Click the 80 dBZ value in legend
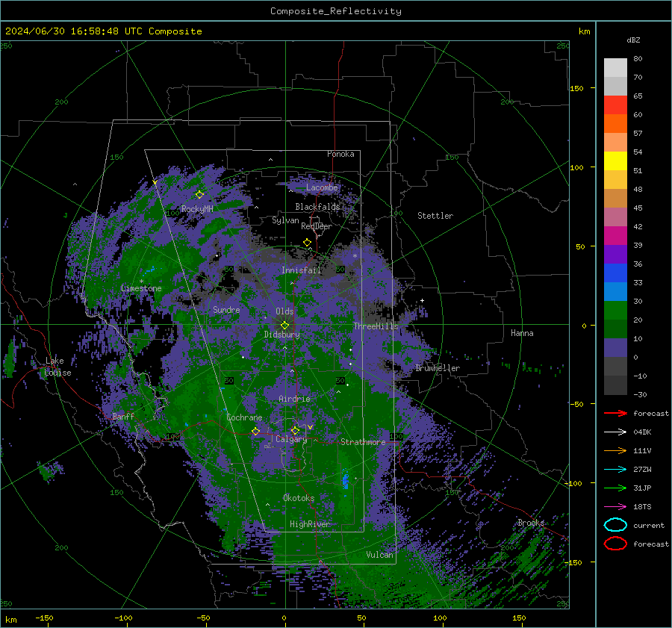672x628 pixels. click(638, 59)
